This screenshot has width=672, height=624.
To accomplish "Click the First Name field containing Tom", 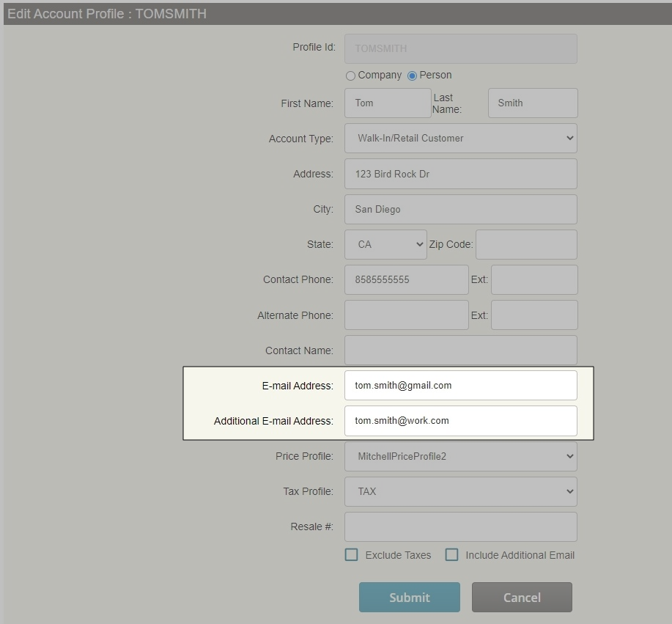I will coord(388,103).
